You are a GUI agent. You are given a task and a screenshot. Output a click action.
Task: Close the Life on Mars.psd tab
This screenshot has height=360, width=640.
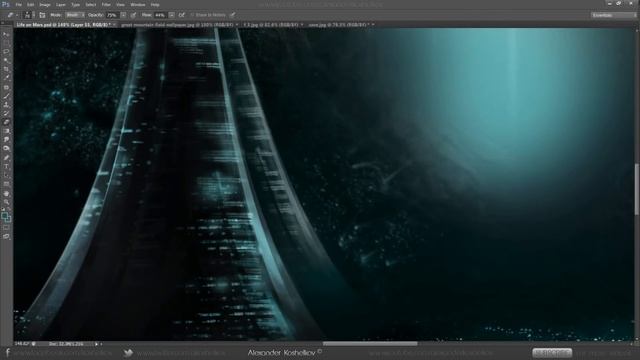[115, 24]
